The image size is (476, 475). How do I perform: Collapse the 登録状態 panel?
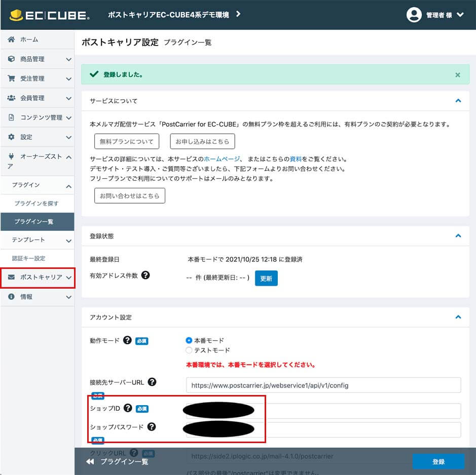point(458,235)
